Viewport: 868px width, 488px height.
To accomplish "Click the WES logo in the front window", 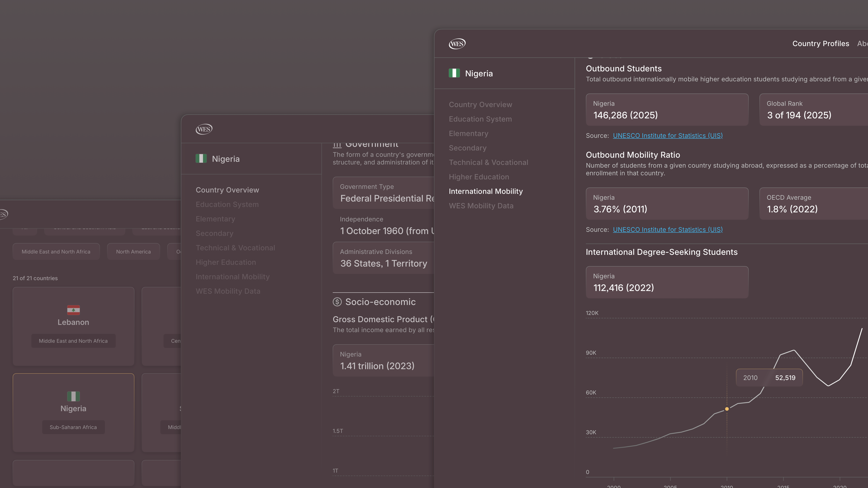I will point(457,44).
